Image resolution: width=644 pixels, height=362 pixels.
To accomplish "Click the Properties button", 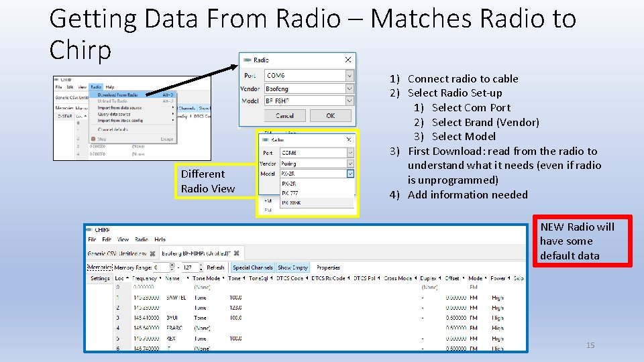I will pyautogui.click(x=328, y=267).
